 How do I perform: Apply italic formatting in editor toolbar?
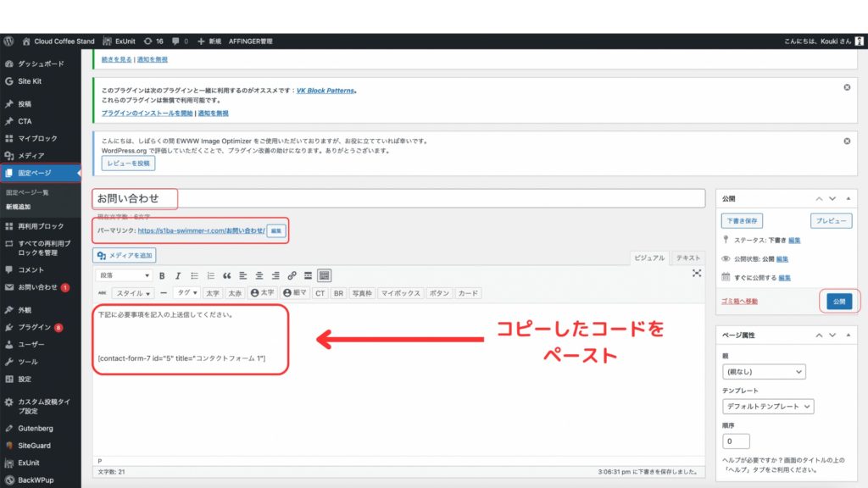pos(178,275)
